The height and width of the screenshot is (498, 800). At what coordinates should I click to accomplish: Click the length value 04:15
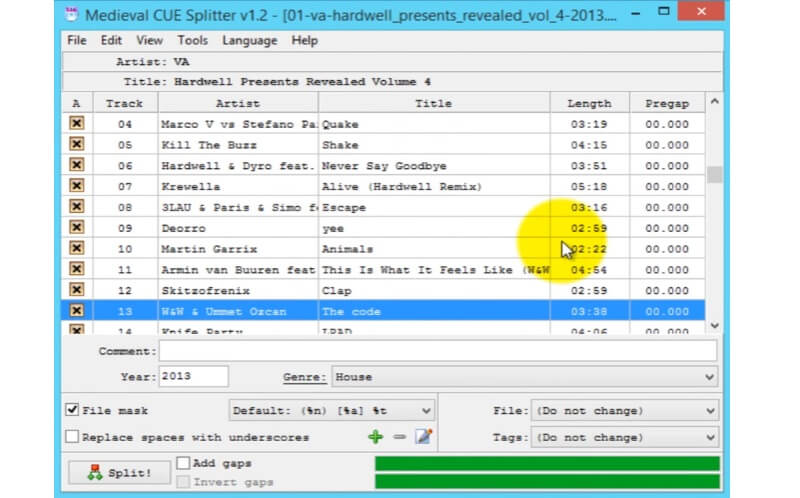[x=589, y=145]
